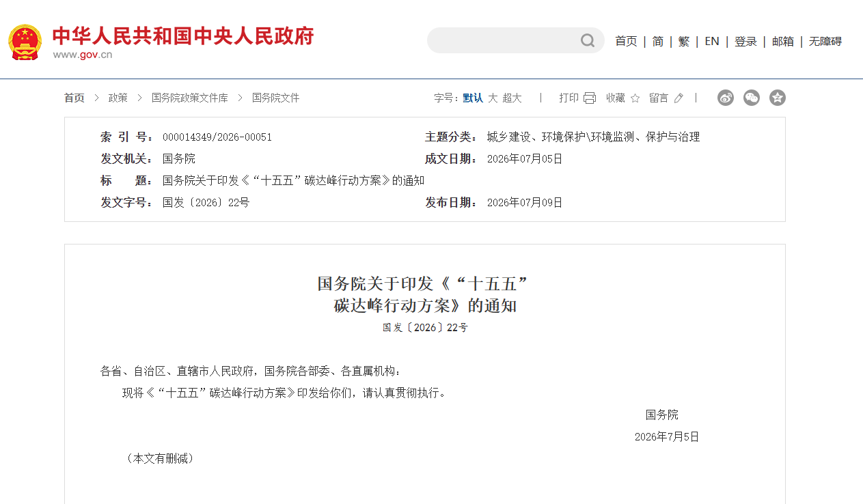Set font size to 默认
This screenshot has height=504, width=863.
[473, 98]
